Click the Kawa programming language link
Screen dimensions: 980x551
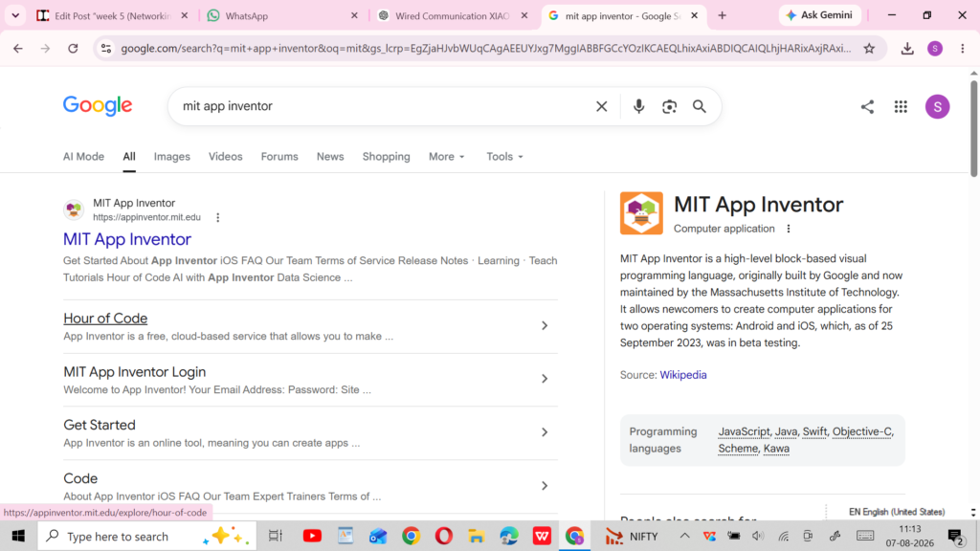pos(776,449)
